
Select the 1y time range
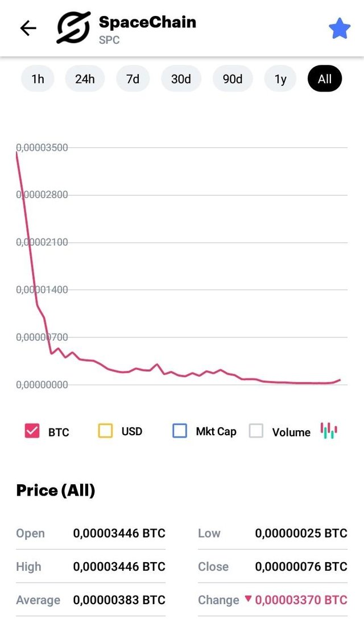click(280, 79)
